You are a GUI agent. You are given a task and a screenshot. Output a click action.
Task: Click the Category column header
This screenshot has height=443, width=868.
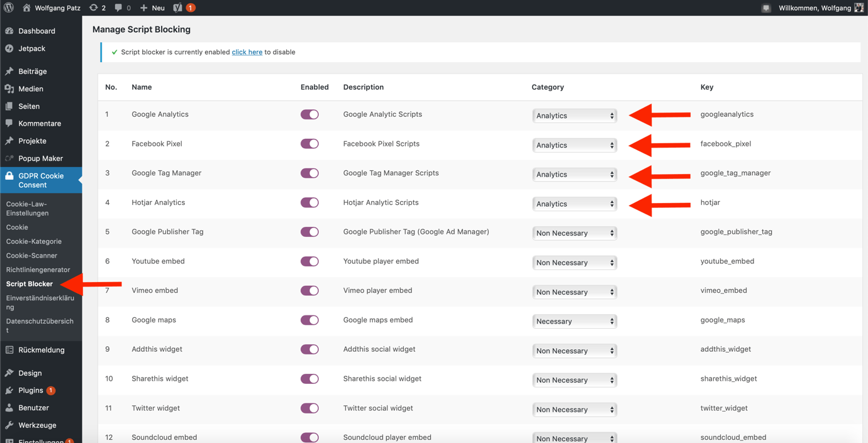click(x=548, y=87)
